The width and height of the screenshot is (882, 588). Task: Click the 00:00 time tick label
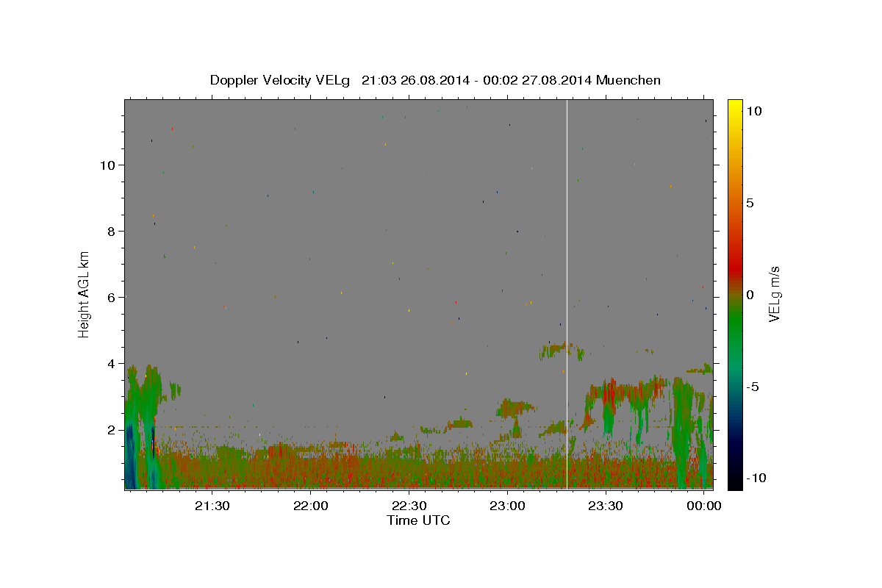pyautogui.click(x=703, y=506)
